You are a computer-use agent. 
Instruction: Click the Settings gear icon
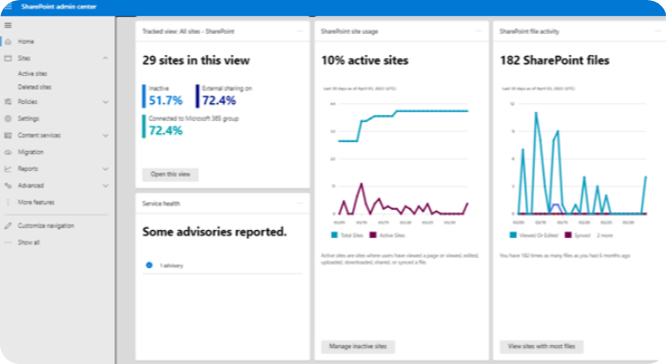click(x=8, y=119)
